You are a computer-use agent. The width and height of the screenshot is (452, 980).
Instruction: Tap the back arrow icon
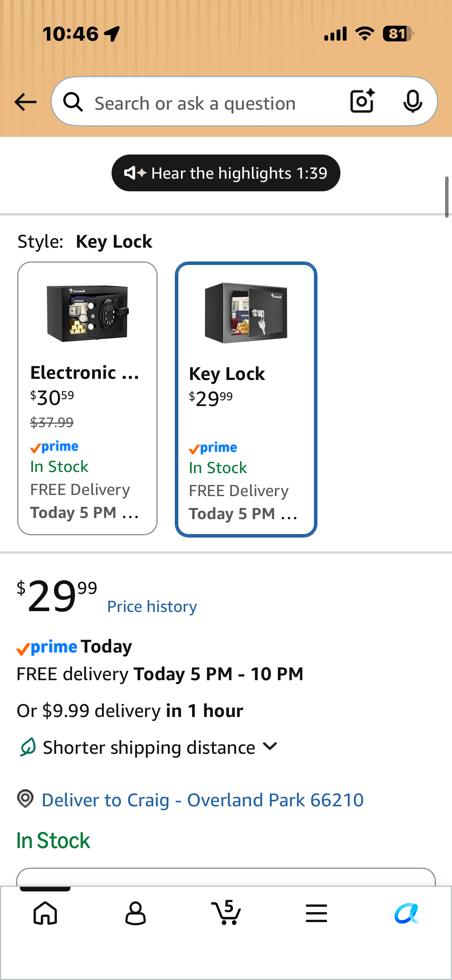pyautogui.click(x=25, y=102)
